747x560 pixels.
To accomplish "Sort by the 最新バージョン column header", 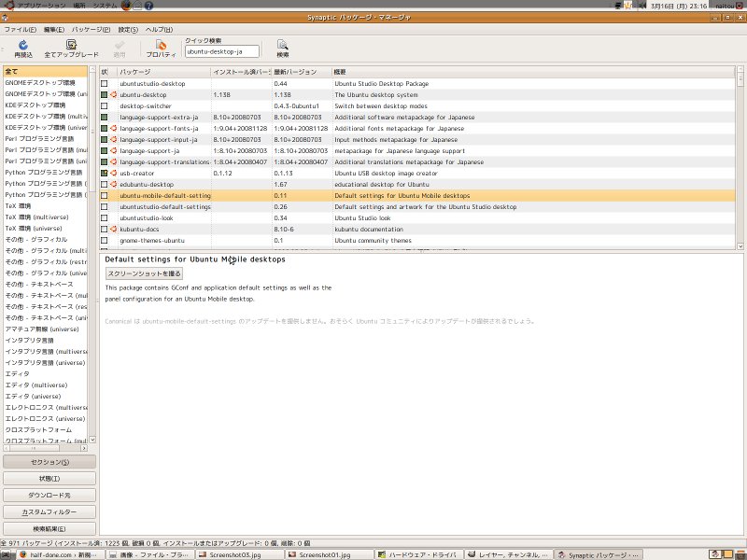I will point(302,72).
